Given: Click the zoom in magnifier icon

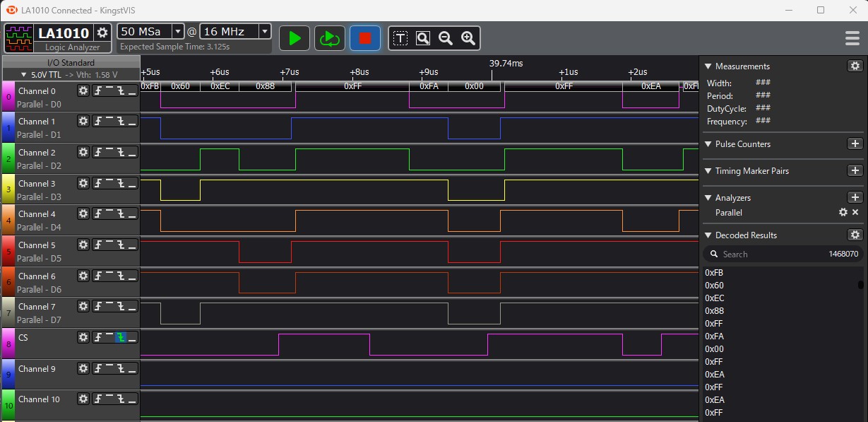Looking at the screenshot, I should coord(468,38).
